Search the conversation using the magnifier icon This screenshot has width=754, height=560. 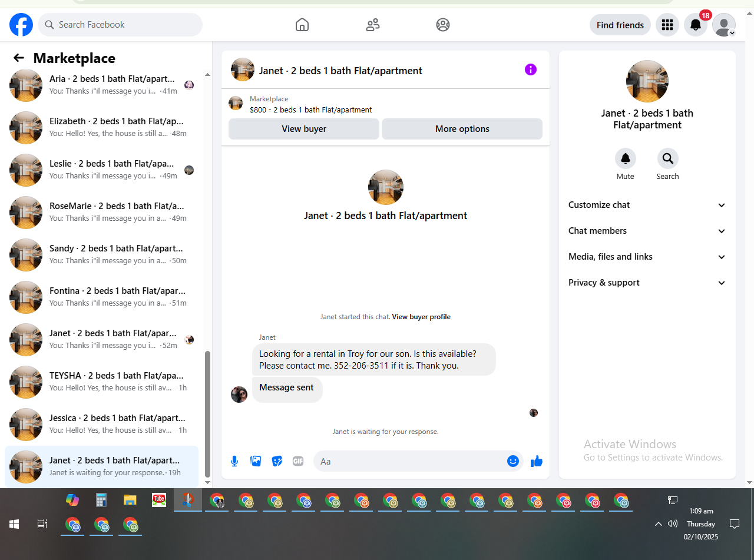coord(668,158)
